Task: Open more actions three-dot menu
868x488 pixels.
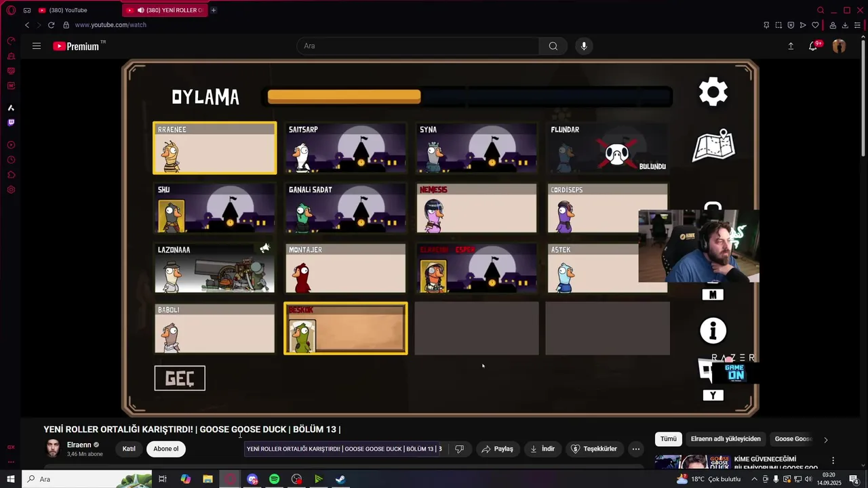Action: pyautogui.click(x=636, y=449)
